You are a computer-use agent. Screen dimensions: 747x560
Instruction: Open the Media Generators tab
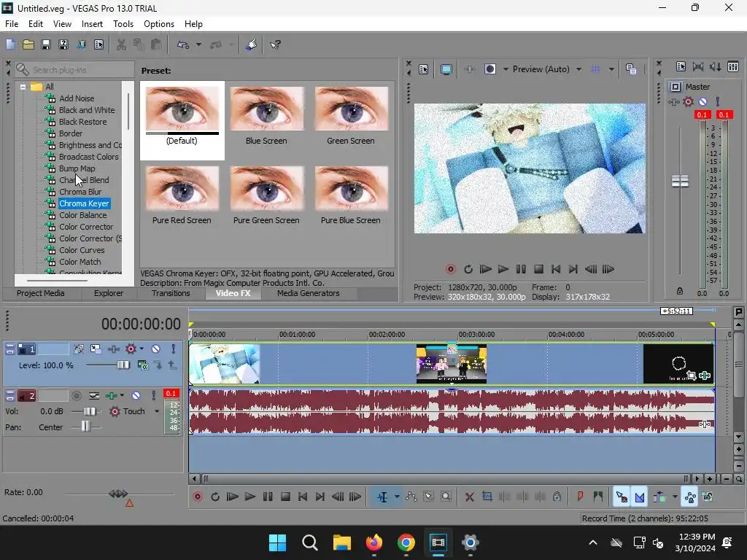(x=309, y=293)
